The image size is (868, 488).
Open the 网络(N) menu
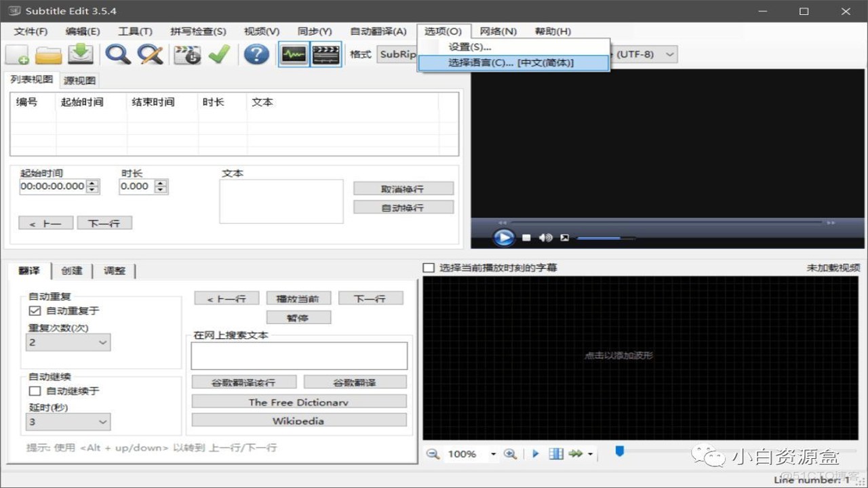click(498, 31)
